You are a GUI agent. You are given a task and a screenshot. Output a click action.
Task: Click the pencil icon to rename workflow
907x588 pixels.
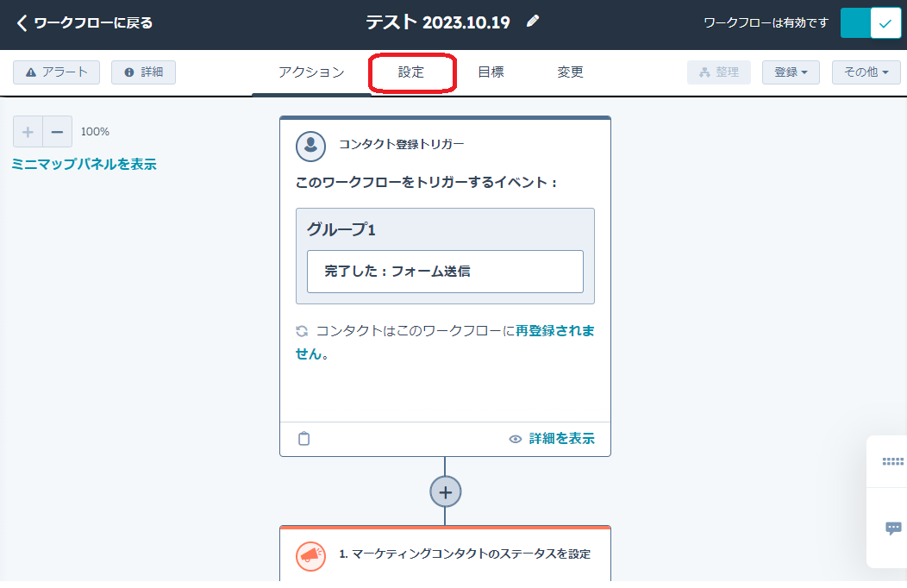point(533,22)
